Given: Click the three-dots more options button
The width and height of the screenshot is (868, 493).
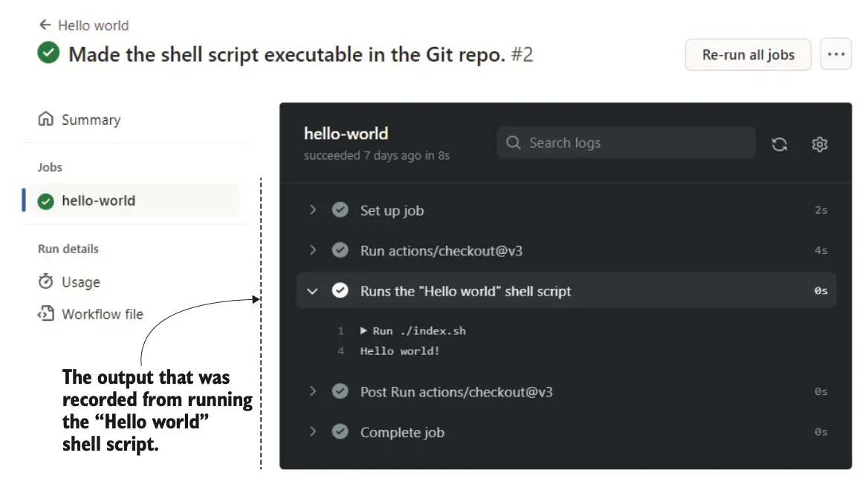Looking at the screenshot, I should (836, 55).
